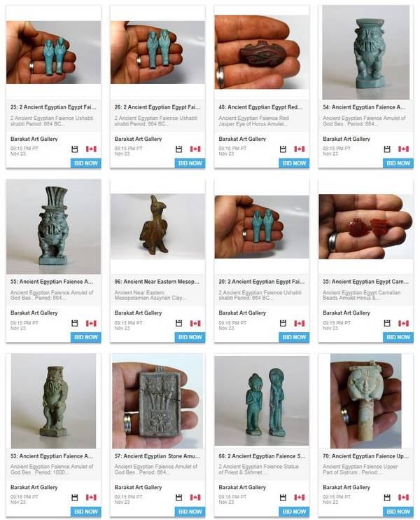View lot 54 blue Bes statue photo
This screenshot has width=420, height=520.
[365, 52]
